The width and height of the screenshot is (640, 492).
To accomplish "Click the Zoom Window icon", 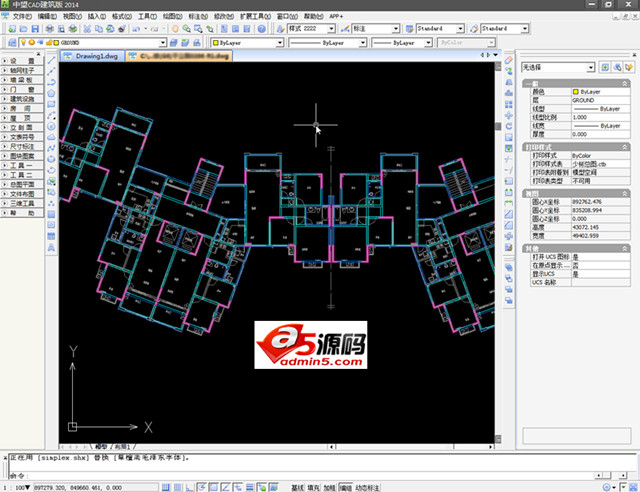I will point(198,29).
